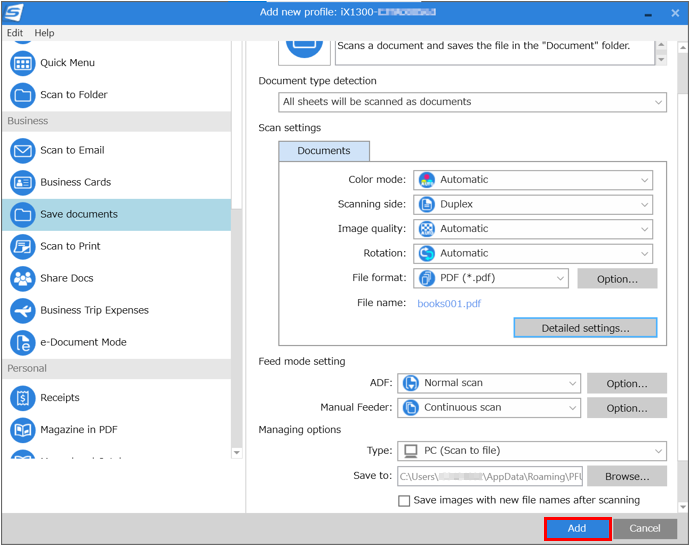The image size is (690, 546).
Task: Open Detailed settings
Action: pos(585,328)
